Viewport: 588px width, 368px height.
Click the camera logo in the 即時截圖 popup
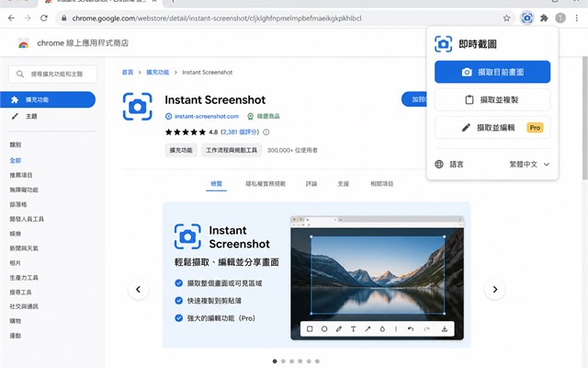coord(443,44)
